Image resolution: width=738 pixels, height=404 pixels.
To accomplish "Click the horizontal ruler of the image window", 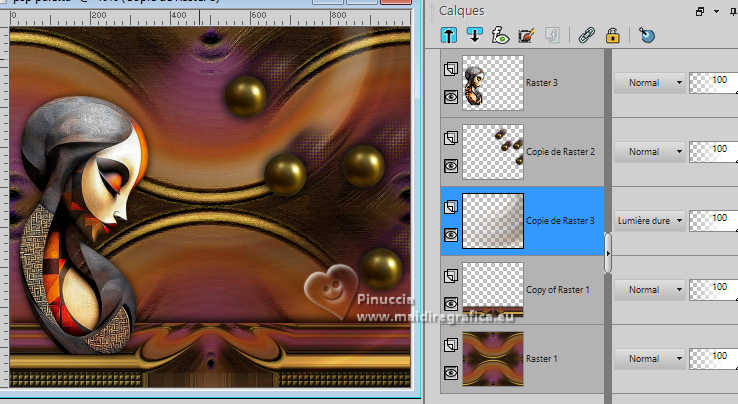I will (210, 18).
